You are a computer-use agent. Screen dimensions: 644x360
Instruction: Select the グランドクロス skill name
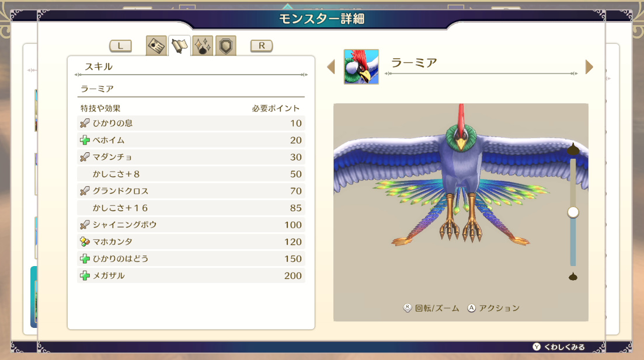120,191
